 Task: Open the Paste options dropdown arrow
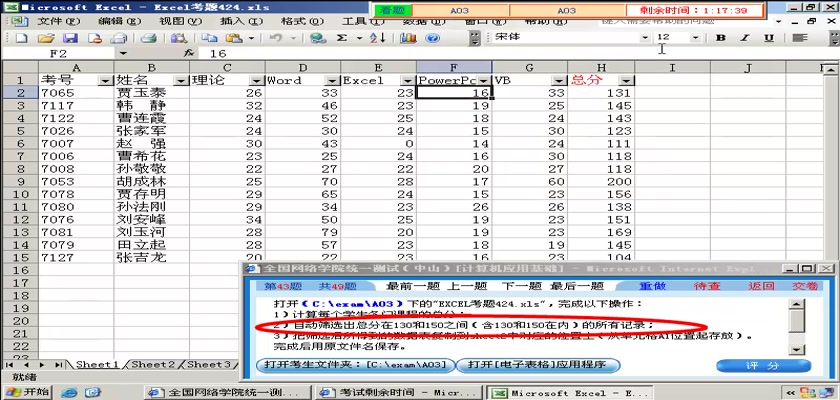[x=251, y=38]
